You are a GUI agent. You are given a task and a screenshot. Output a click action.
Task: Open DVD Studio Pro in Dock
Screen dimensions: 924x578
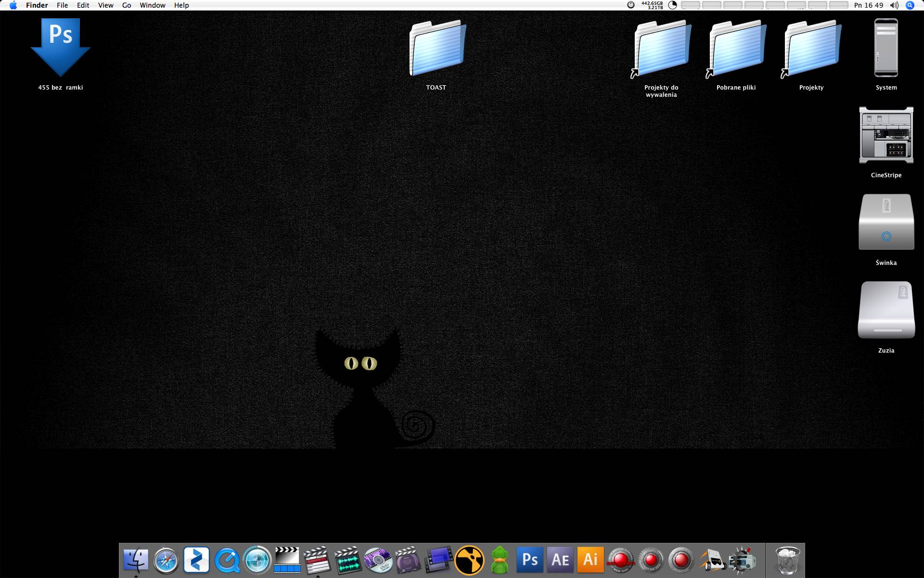pos(378,560)
